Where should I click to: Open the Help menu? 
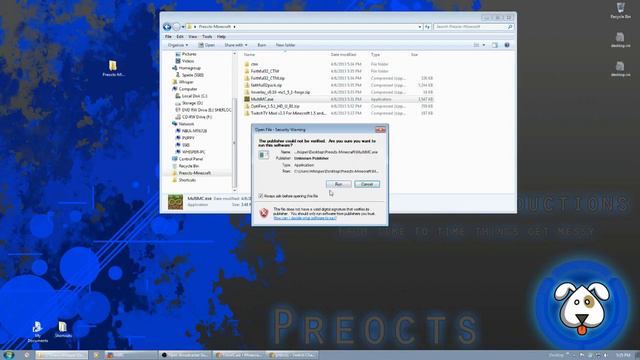221,37
